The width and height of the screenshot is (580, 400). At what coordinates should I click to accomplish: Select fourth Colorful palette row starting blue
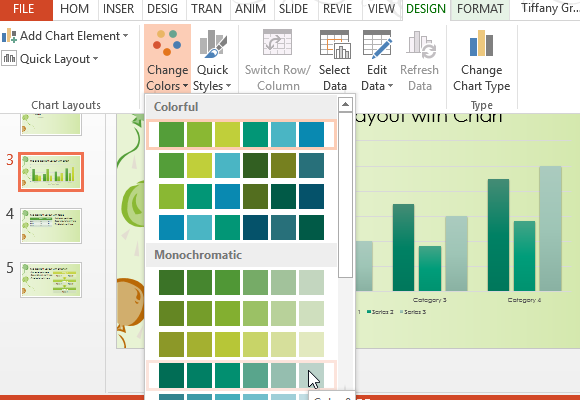point(241,227)
